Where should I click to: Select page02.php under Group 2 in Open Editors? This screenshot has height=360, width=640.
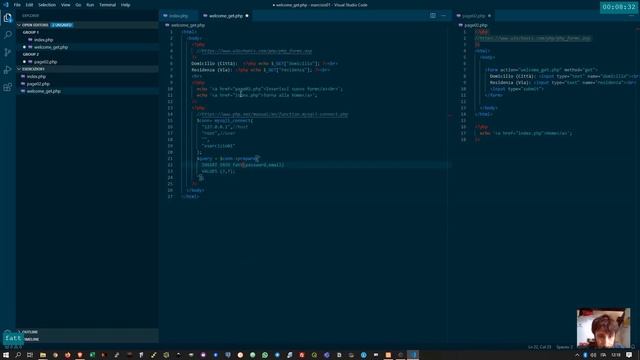[x=45, y=62]
